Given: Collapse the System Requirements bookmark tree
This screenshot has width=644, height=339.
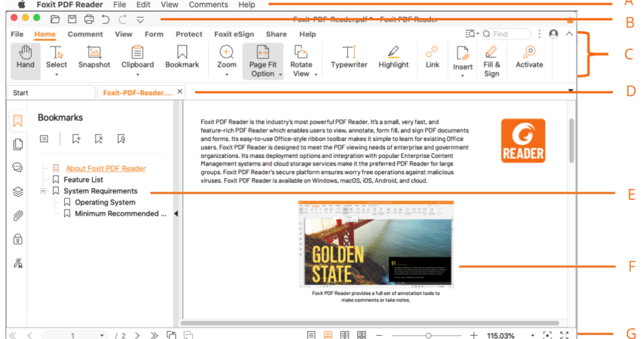Looking at the screenshot, I should [x=43, y=191].
